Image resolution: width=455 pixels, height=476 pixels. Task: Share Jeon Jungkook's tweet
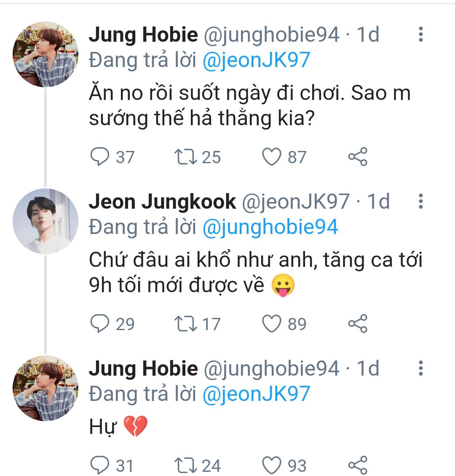point(358,324)
